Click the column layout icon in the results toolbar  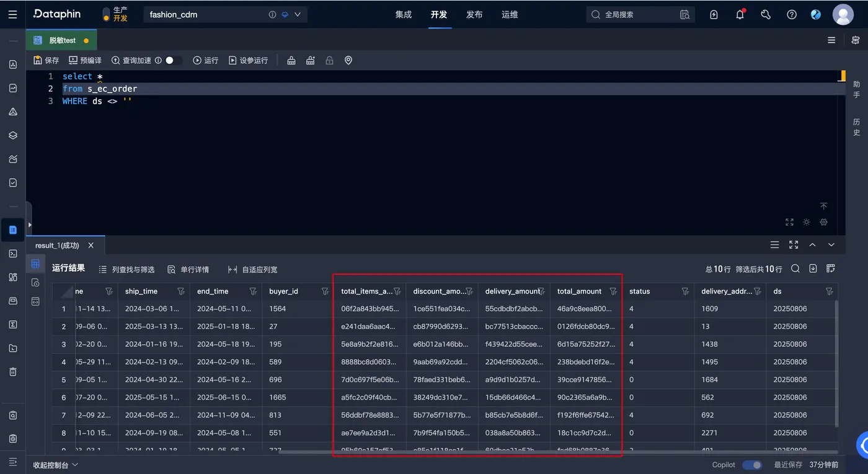831,269
